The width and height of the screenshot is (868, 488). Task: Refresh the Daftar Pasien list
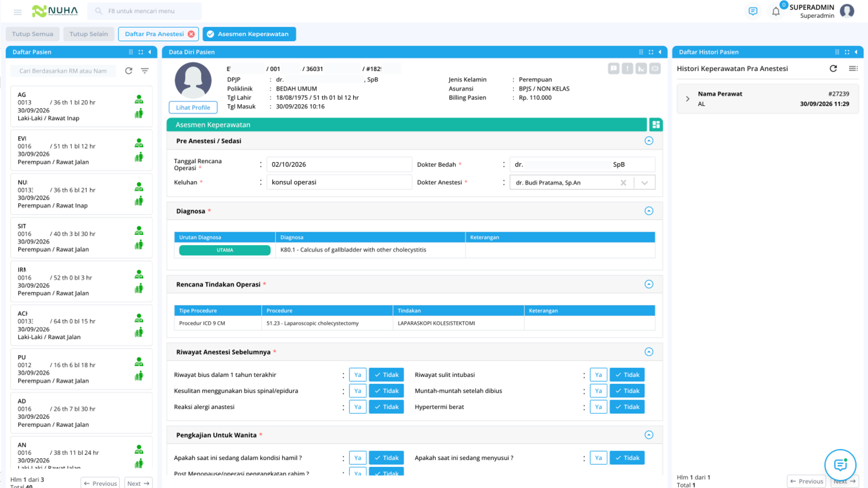pos(129,71)
